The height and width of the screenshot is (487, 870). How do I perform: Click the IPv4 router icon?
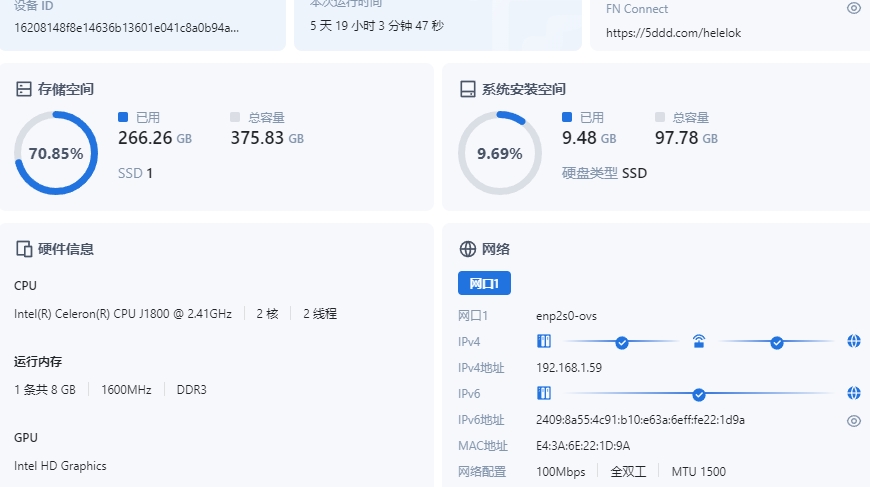point(699,341)
